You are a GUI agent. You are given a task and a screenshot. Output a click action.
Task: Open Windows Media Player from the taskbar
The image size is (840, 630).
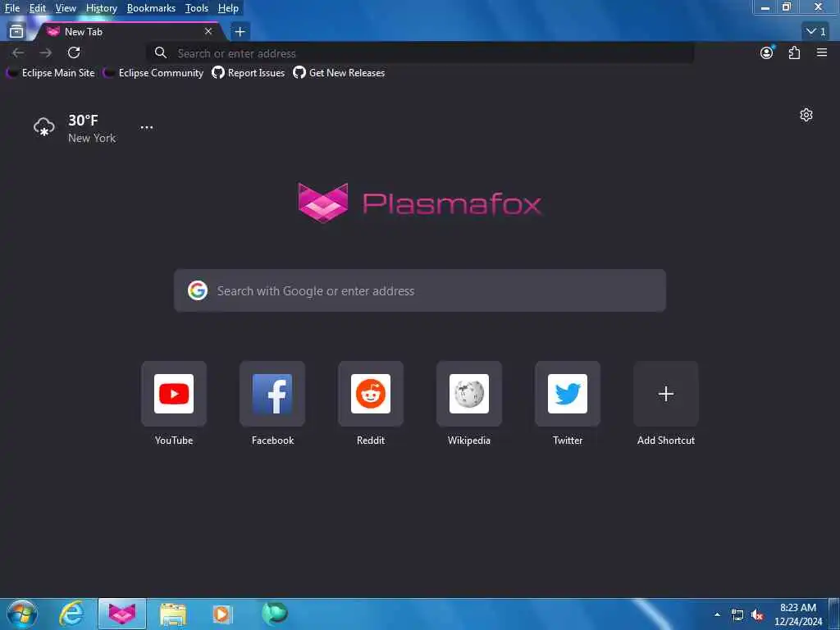222,614
